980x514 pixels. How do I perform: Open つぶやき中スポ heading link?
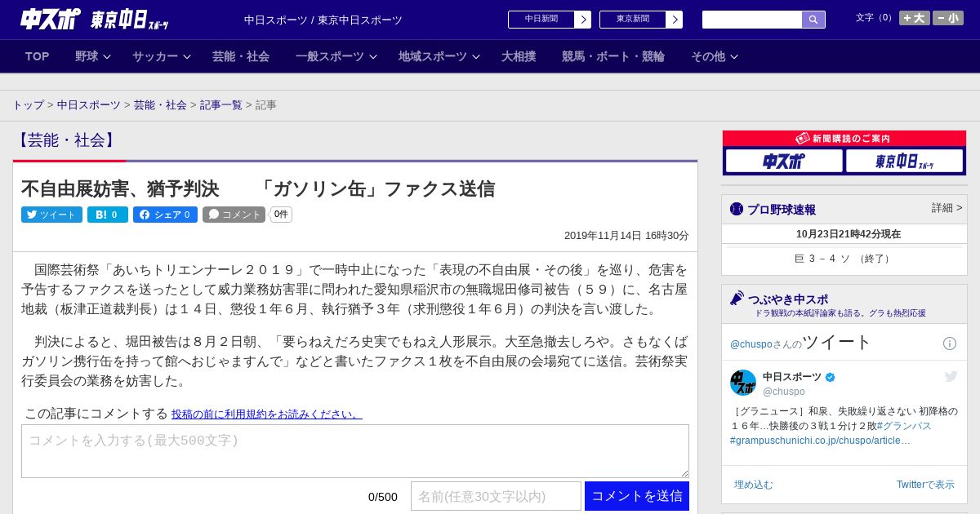(x=788, y=299)
